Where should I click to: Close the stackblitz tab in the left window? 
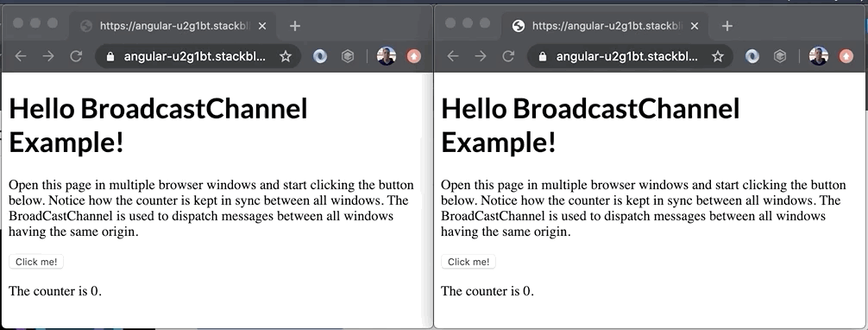point(262,26)
